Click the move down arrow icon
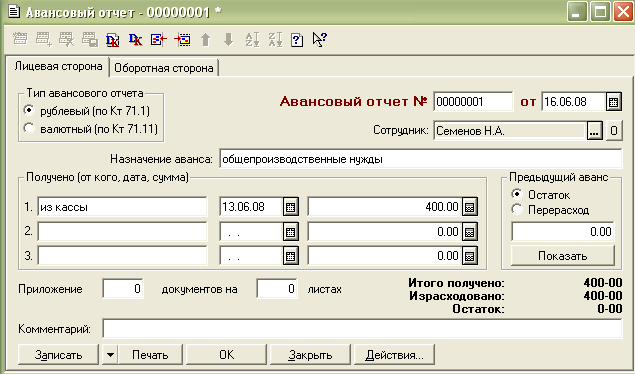The image size is (635, 374). [228, 39]
